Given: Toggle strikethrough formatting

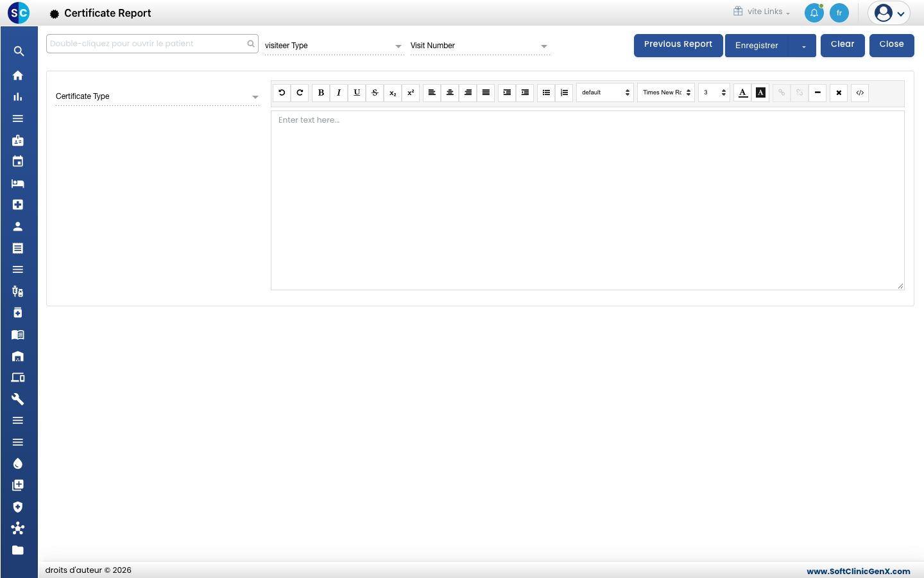Looking at the screenshot, I should pos(375,92).
